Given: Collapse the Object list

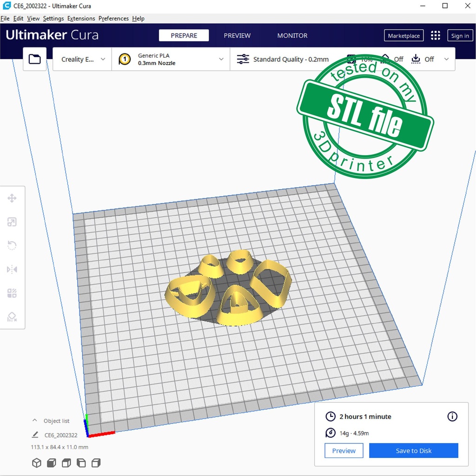Looking at the screenshot, I should click(x=35, y=421).
